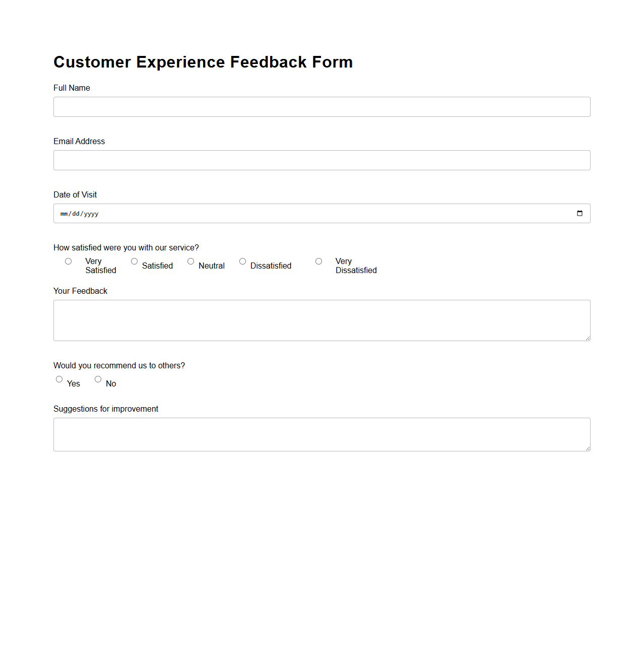Click inside the Full Name input field
The width and height of the screenshot is (644, 655).
[x=321, y=106]
